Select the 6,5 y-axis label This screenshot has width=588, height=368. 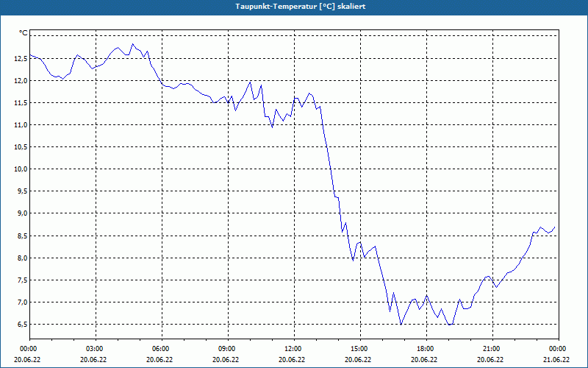click(23, 325)
